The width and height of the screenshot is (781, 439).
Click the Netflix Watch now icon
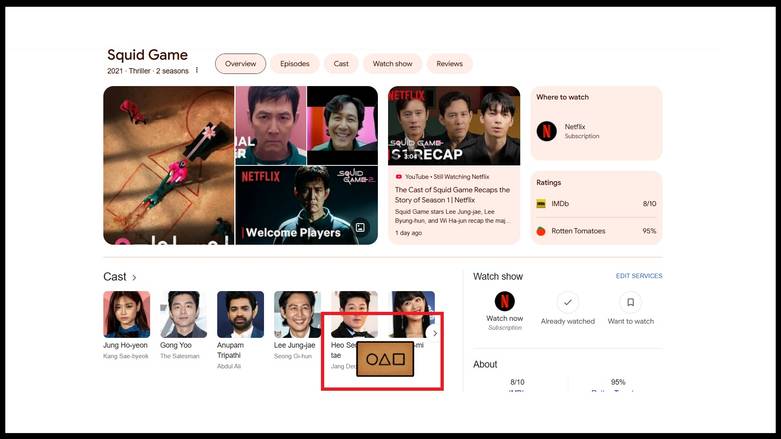click(505, 301)
